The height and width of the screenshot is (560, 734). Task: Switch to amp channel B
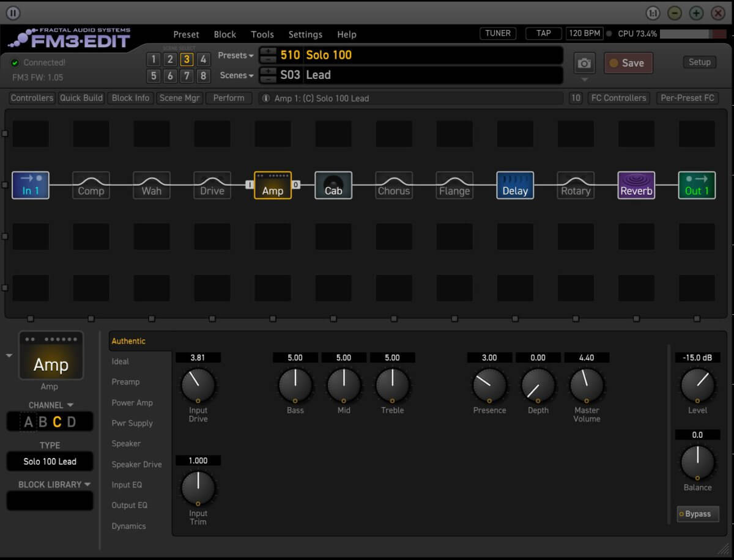43,422
